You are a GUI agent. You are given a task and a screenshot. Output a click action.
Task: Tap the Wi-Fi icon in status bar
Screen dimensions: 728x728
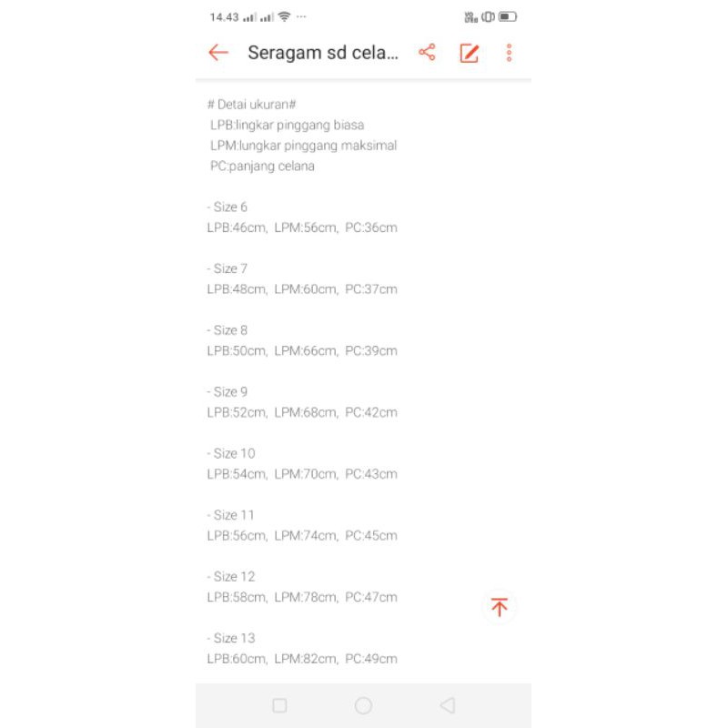pos(284,16)
